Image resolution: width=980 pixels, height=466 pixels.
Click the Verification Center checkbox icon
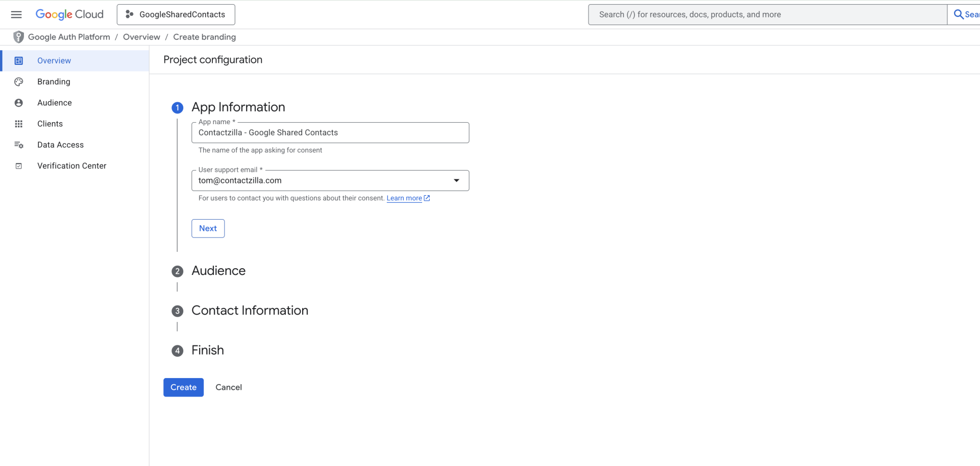(x=19, y=166)
